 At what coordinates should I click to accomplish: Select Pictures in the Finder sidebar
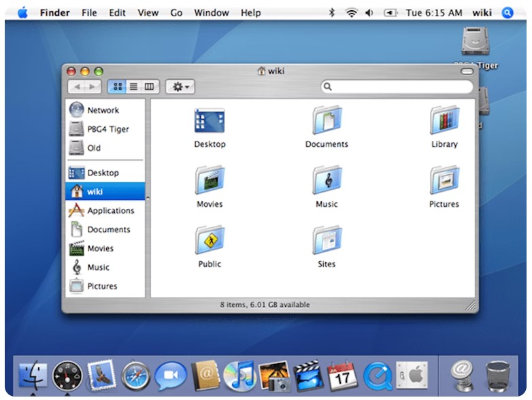coord(105,286)
